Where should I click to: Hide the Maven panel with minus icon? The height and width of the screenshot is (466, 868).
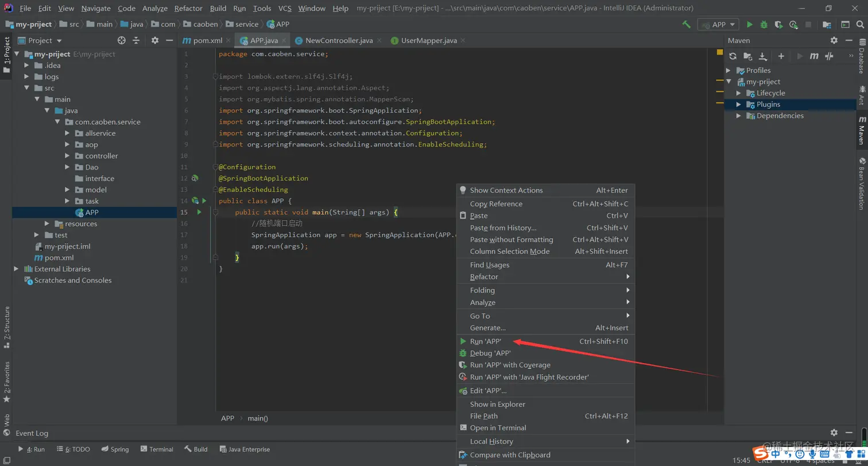point(849,40)
